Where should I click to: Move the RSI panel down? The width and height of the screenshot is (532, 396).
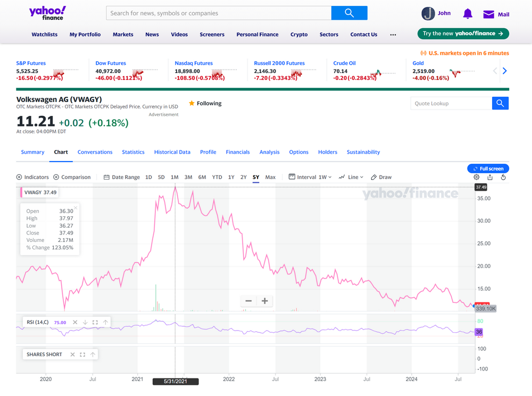(85, 322)
